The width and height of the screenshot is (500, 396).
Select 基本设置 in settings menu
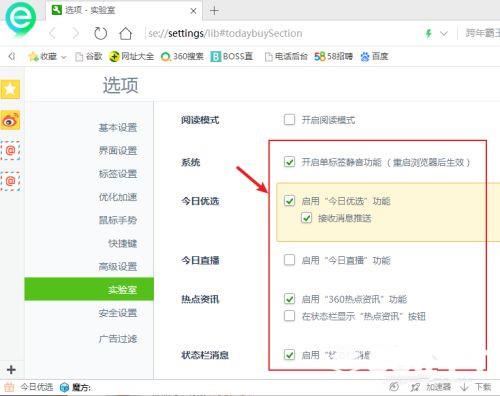pyautogui.click(x=118, y=127)
